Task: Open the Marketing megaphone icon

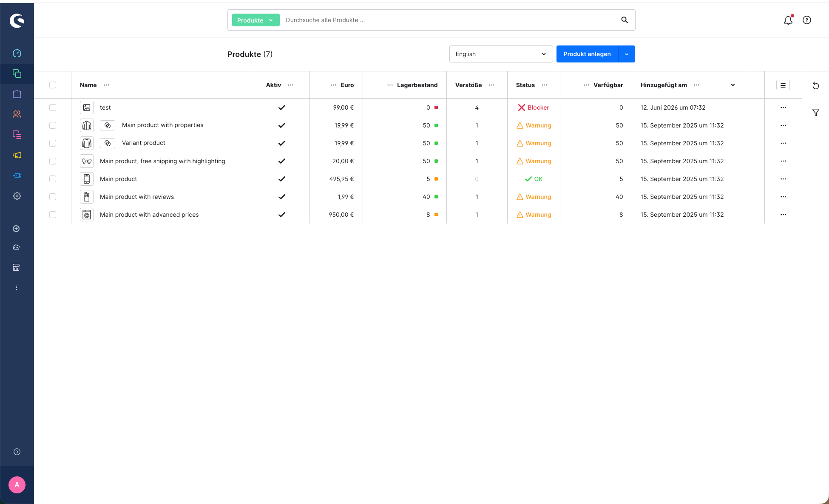Action: pos(17,155)
